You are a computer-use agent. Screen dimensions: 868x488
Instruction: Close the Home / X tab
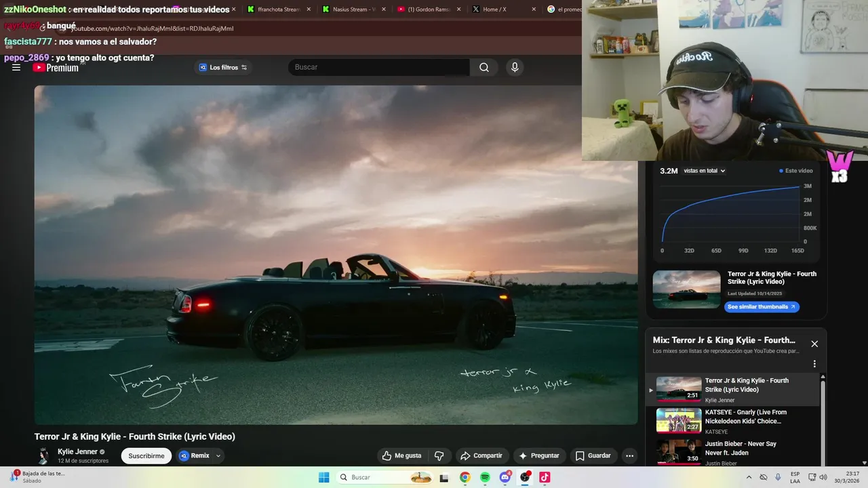pos(533,9)
